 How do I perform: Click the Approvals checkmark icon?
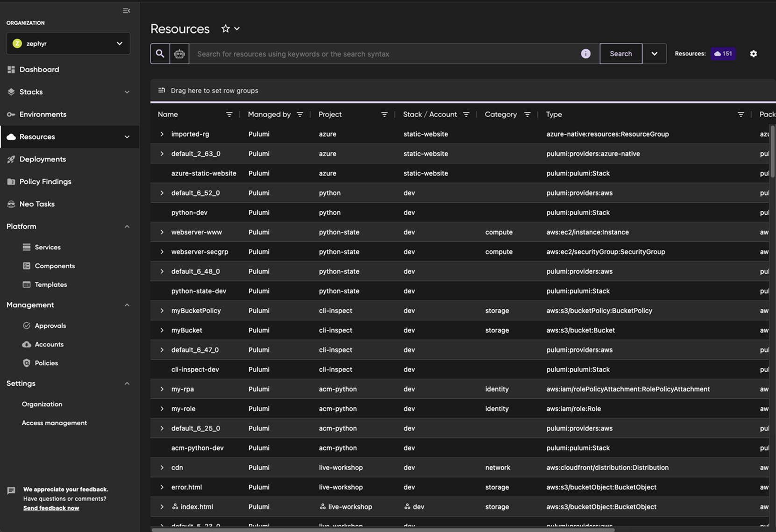(27, 326)
